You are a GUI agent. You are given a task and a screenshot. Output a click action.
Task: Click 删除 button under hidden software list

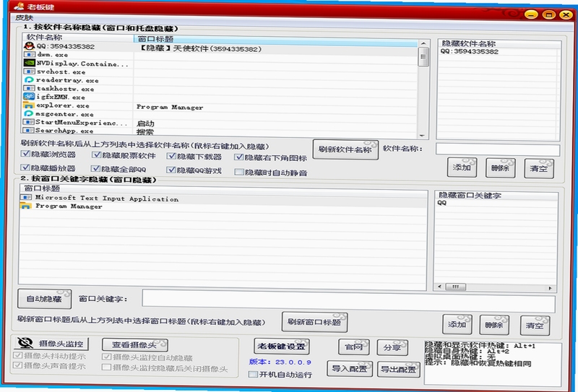coord(500,168)
